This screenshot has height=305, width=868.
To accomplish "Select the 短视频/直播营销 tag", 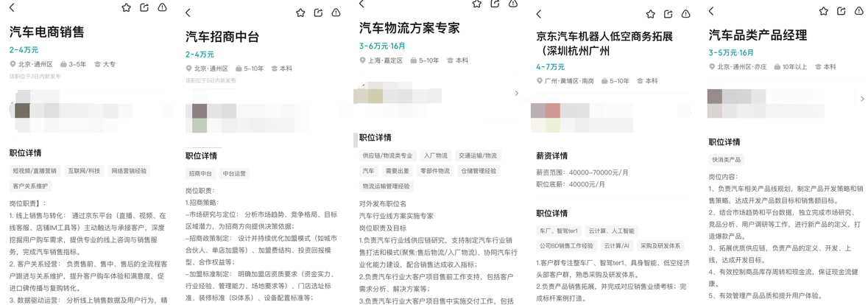I will 35,171.
